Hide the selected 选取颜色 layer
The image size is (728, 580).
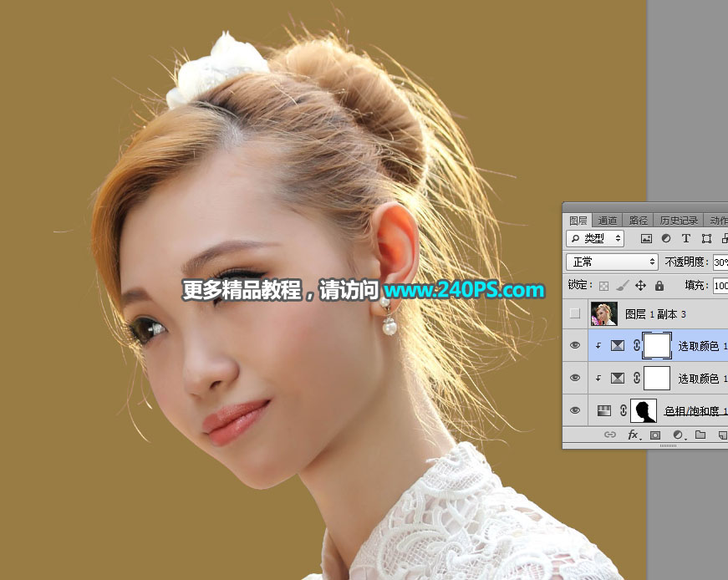click(575, 345)
